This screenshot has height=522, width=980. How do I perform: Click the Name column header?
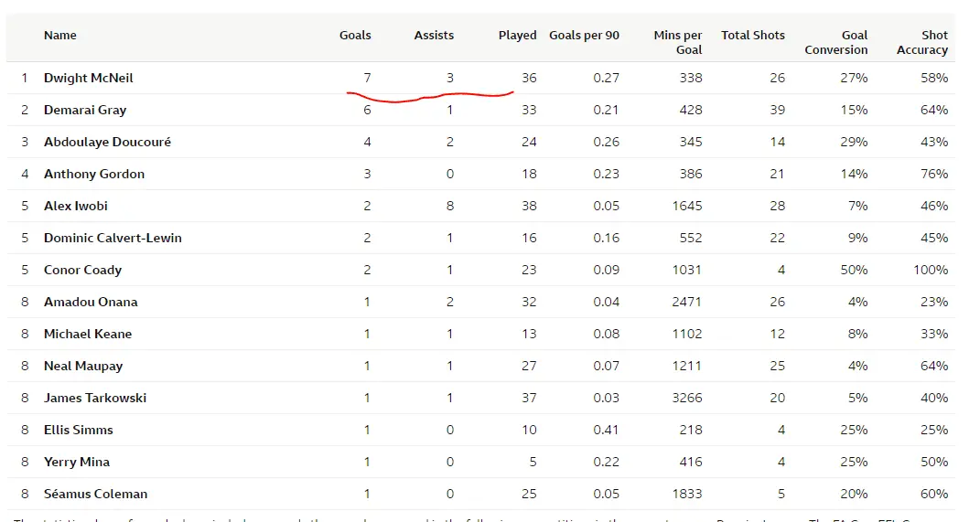[x=60, y=36]
